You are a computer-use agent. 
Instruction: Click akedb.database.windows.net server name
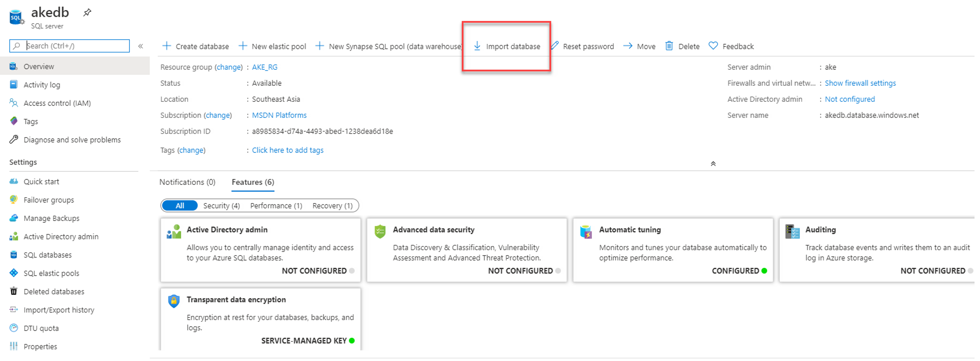tap(872, 115)
